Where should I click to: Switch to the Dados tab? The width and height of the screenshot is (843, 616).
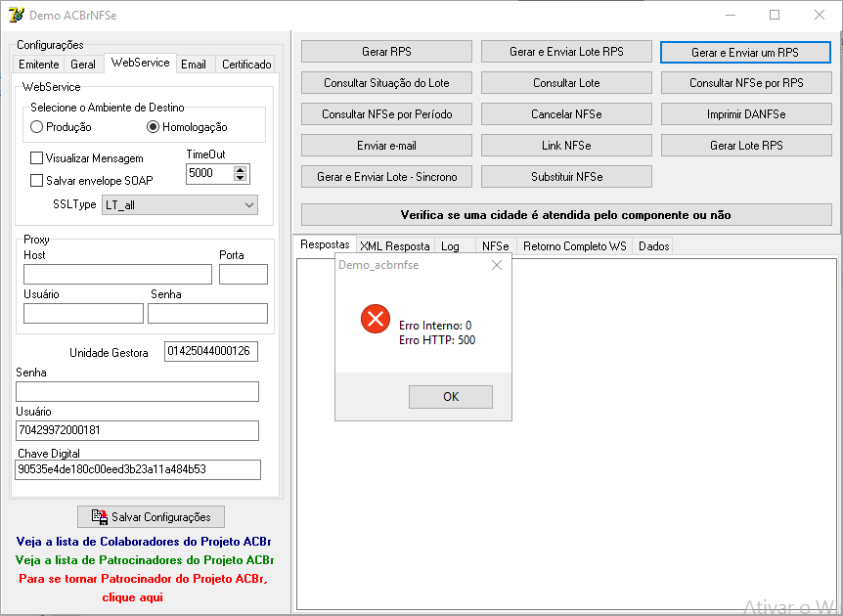[x=653, y=246]
